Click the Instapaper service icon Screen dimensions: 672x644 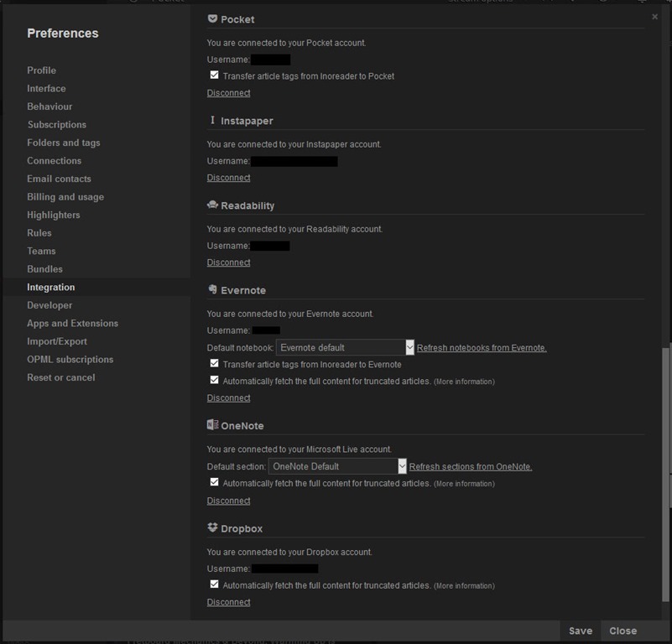212,120
